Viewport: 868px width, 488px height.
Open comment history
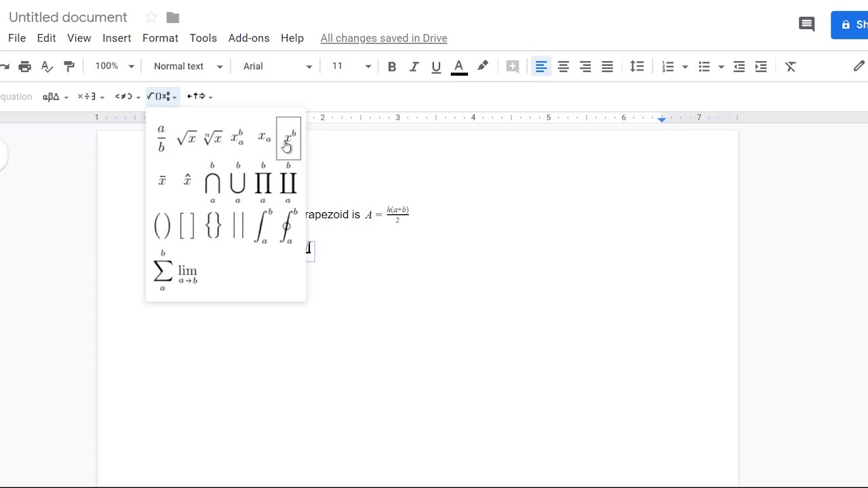tap(806, 24)
